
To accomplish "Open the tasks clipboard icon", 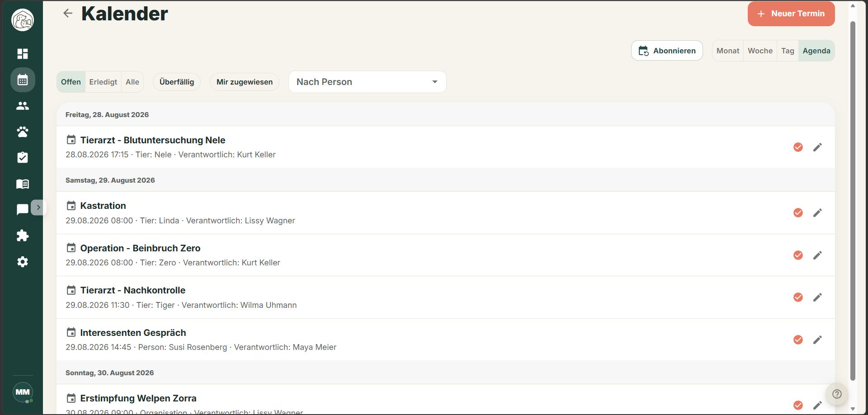I will pyautogui.click(x=23, y=157).
